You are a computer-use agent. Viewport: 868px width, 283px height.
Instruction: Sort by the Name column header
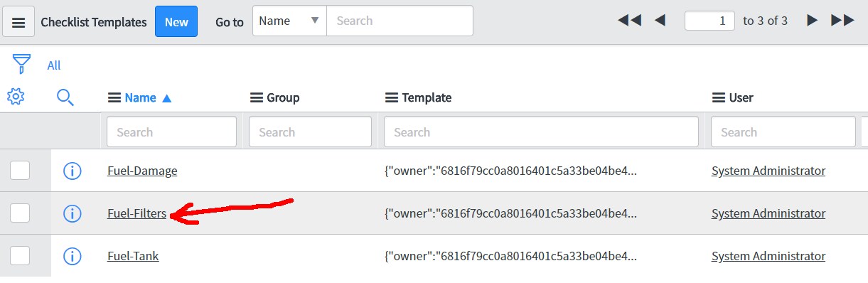click(x=140, y=97)
